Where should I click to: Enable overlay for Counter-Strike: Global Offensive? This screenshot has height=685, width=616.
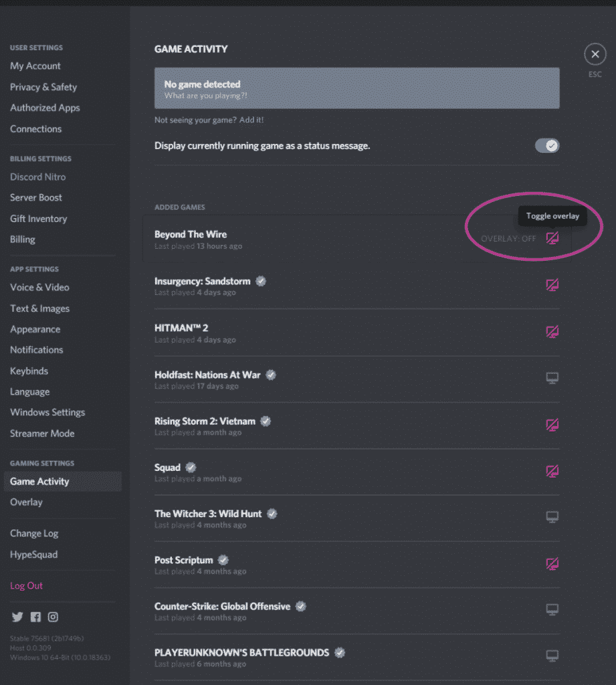click(552, 610)
